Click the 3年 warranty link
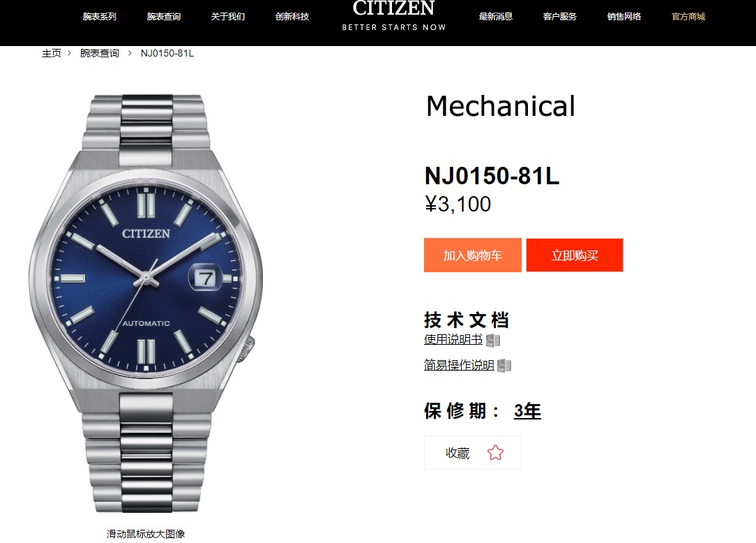The height and width of the screenshot is (543, 756). coord(527,411)
